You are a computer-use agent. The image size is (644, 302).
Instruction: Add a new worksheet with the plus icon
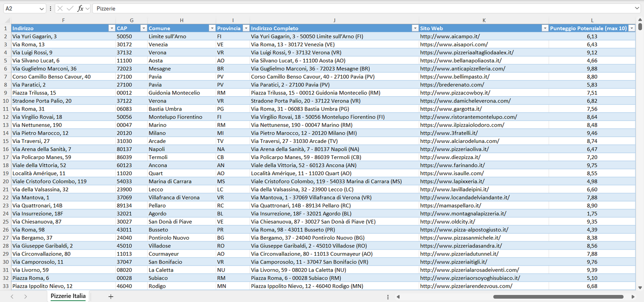point(111,296)
